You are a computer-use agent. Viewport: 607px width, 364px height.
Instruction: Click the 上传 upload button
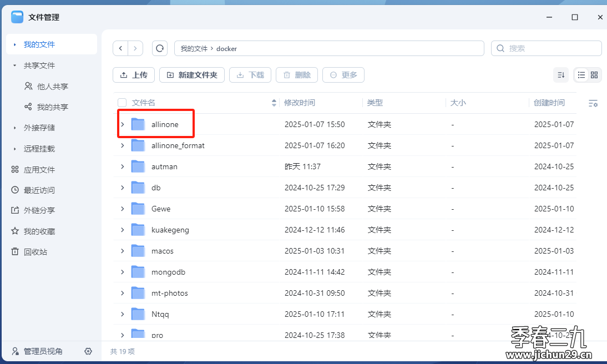[x=134, y=75]
